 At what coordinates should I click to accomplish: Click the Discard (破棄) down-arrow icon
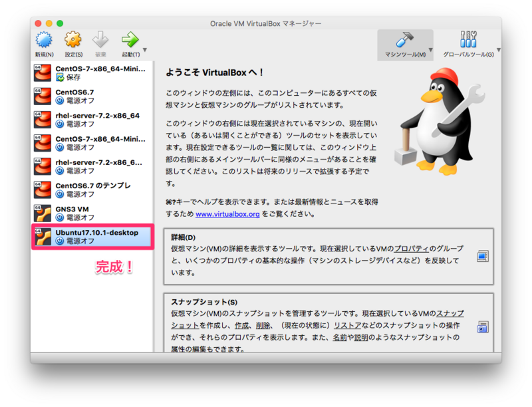pos(100,40)
